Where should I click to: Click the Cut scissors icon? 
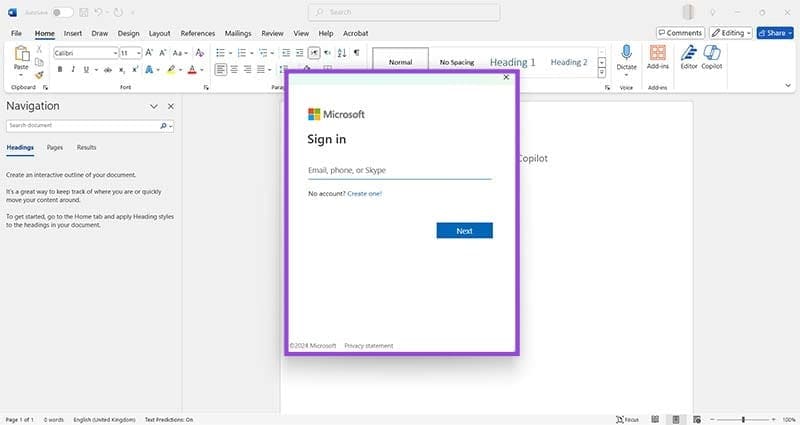tap(39, 50)
